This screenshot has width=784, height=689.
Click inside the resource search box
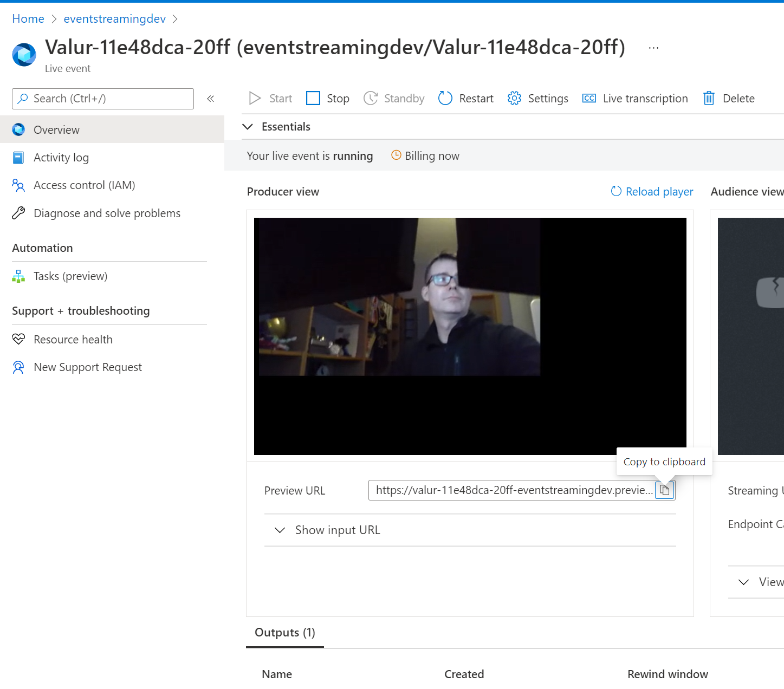pos(103,99)
